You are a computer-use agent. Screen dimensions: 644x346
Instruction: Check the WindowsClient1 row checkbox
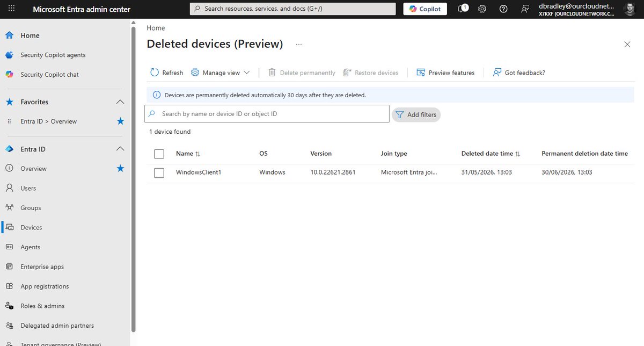click(x=159, y=173)
